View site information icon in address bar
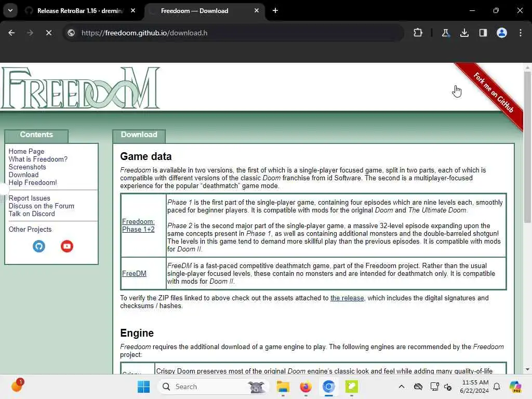532x399 pixels. (x=71, y=33)
